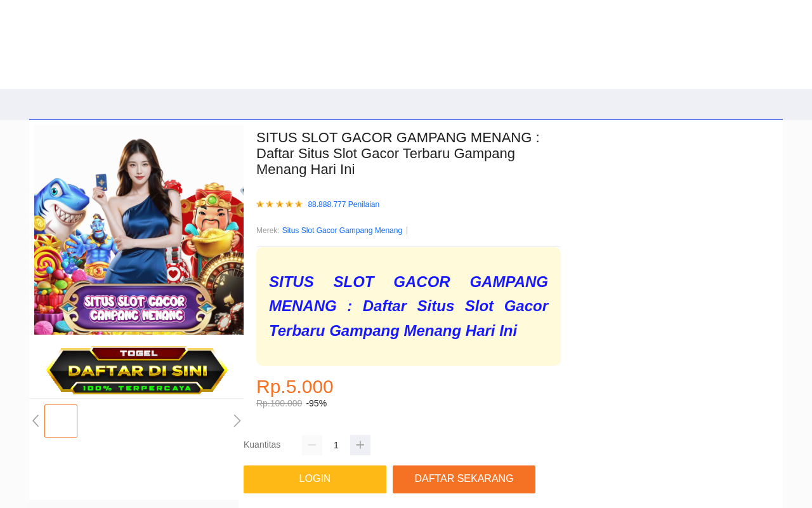Select the highlighted product thumbnail
The height and width of the screenshot is (508, 812).
pos(61,421)
